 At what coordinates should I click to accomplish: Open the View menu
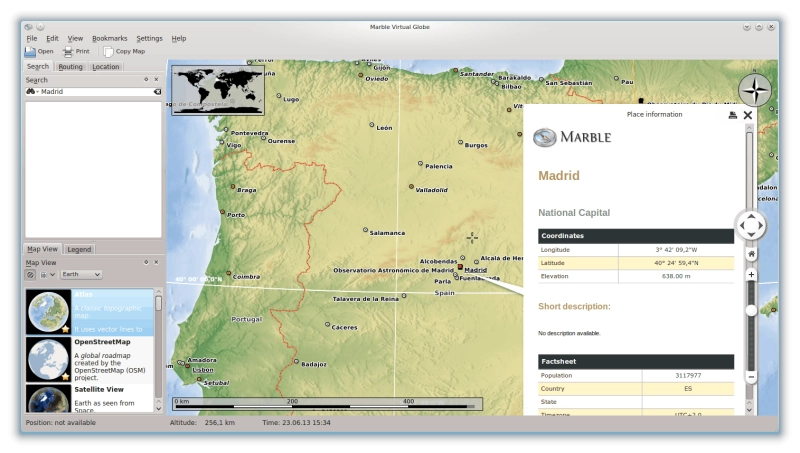click(x=75, y=38)
